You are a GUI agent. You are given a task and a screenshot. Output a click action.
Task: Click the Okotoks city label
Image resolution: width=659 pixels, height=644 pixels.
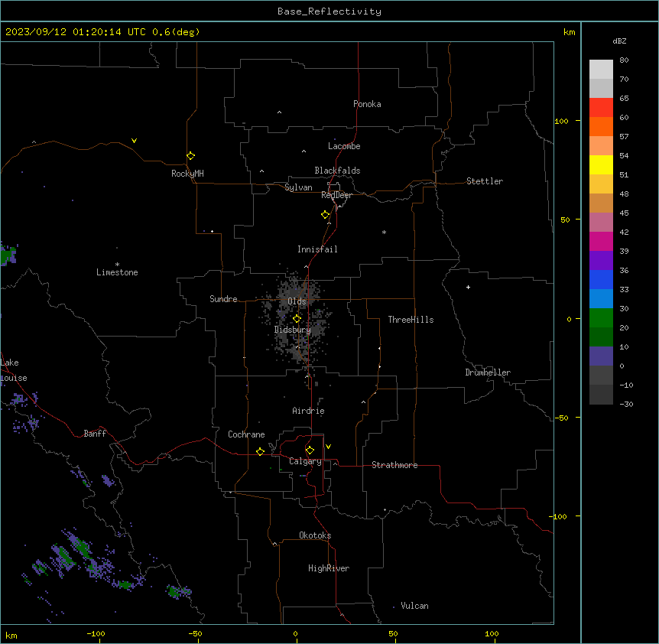tap(315, 535)
